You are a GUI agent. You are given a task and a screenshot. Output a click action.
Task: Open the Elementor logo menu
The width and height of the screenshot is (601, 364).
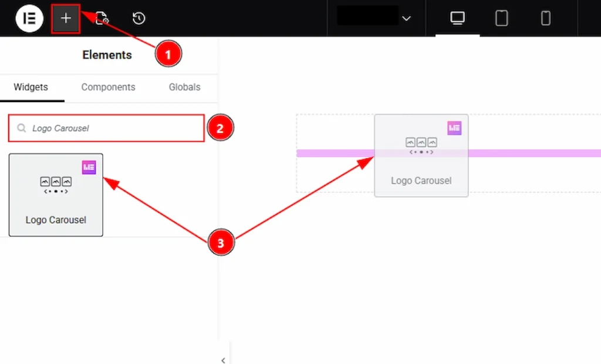[29, 18]
